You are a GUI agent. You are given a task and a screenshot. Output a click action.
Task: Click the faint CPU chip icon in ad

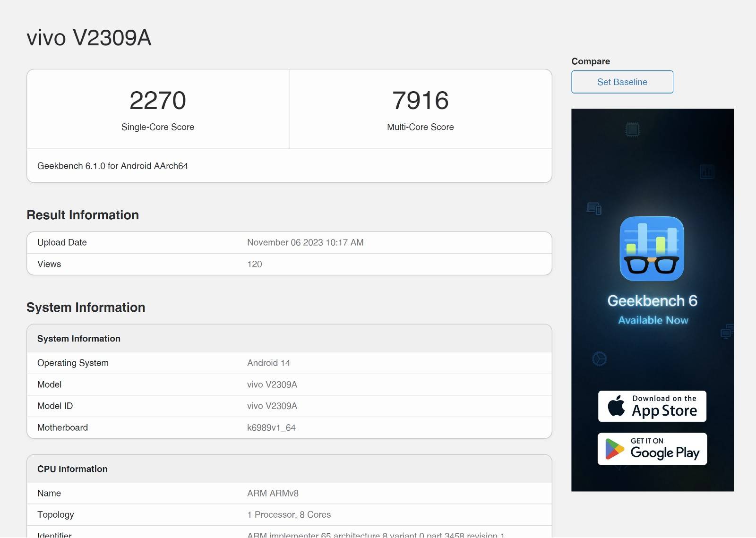pos(632,129)
